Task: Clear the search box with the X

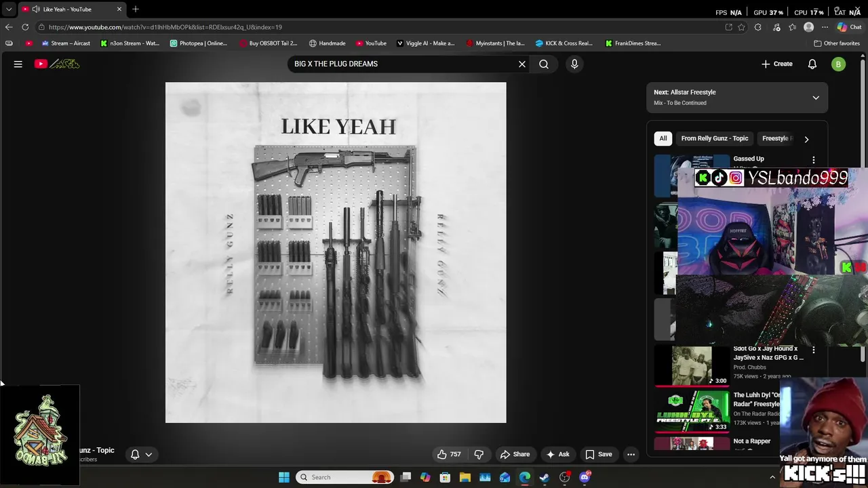Action: (522, 64)
